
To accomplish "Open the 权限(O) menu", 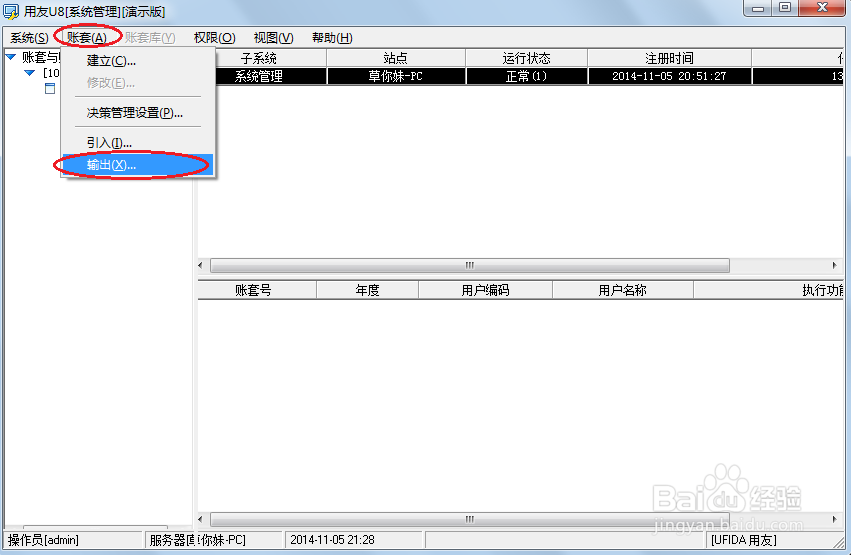I will click(214, 38).
